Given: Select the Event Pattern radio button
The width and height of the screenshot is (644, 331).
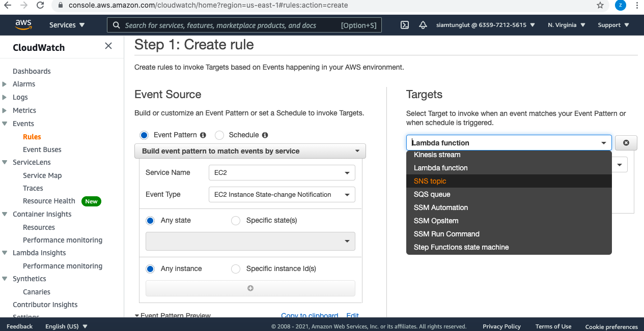Looking at the screenshot, I should 144,135.
